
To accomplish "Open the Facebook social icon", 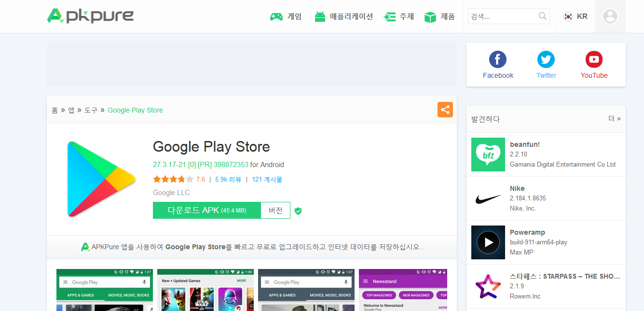I will (498, 59).
